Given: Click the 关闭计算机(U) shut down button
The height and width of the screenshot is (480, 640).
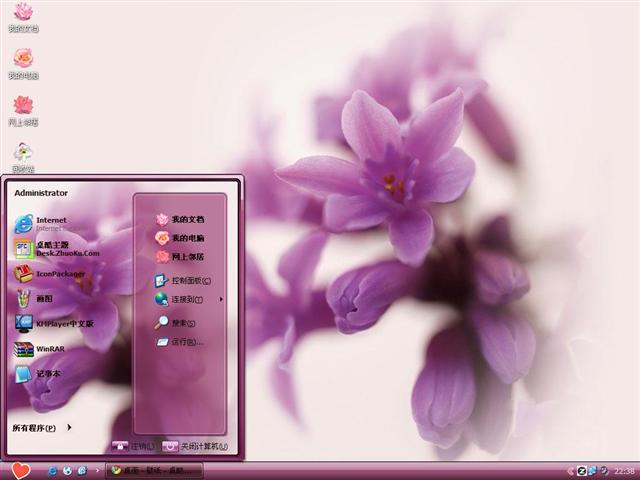Looking at the screenshot, I should click(195, 446).
